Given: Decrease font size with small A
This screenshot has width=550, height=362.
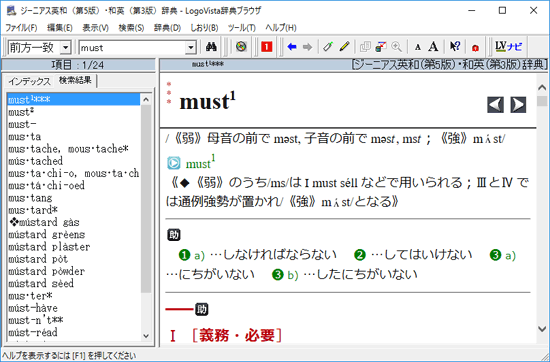Looking at the screenshot, I should click(417, 47).
